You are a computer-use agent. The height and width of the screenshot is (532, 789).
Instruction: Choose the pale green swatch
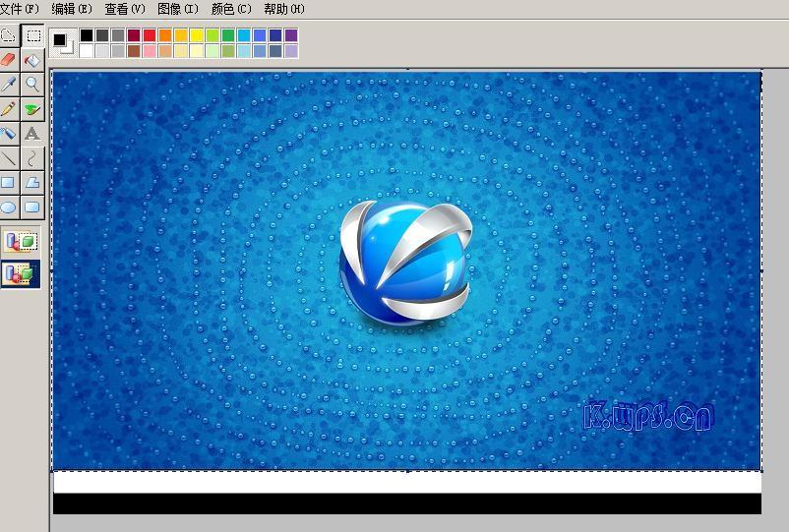click(x=212, y=51)
